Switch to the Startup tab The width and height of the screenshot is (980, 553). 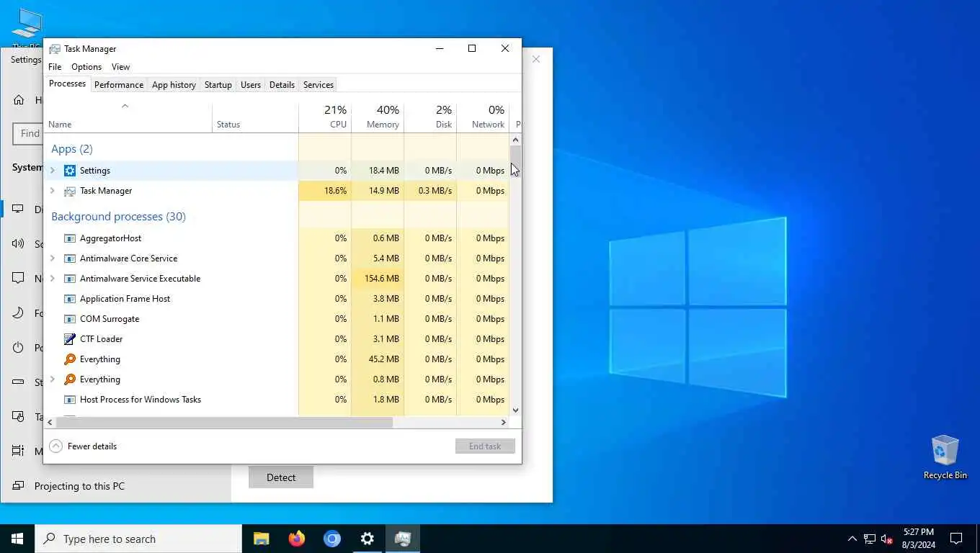218,85
